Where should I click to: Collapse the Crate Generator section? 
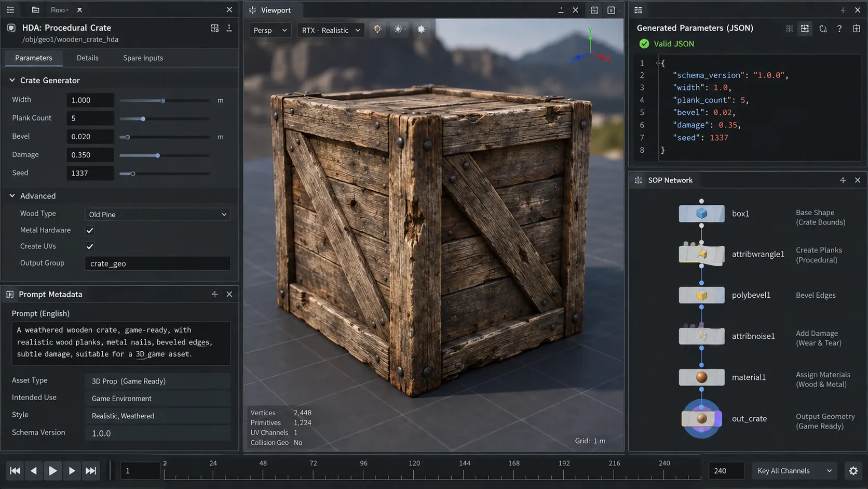coord(12,81)
